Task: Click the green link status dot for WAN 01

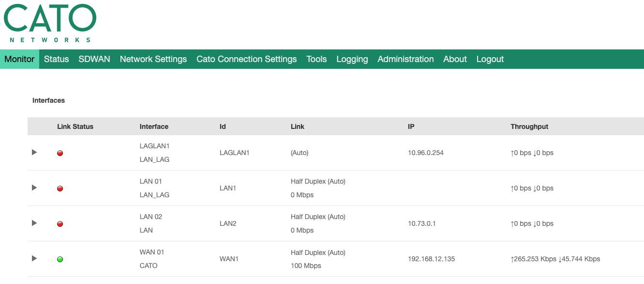Action: click(x=60, y=259)
